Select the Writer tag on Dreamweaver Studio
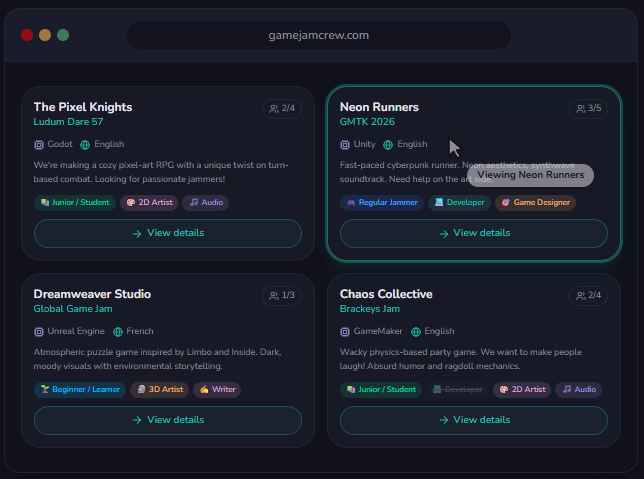This screenshot has height=479, width=644. point(217,389)
